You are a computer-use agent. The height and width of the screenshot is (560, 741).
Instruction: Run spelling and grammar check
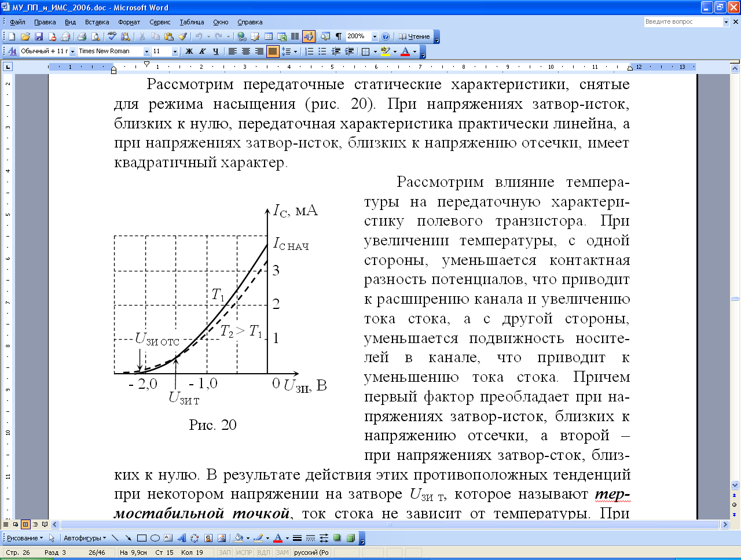tap(112, 36)
